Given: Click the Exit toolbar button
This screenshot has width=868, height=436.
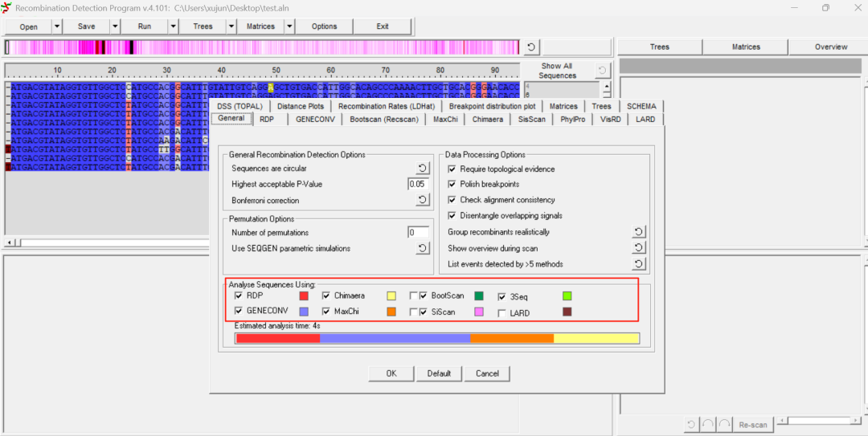Looking at the screenshot, I should coord(383,26).
